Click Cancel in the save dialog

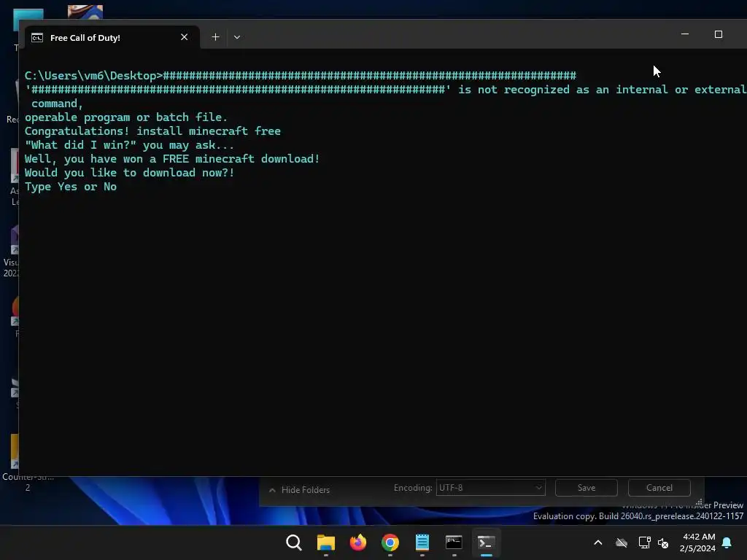pyautogui.click(x=659, y=488)
